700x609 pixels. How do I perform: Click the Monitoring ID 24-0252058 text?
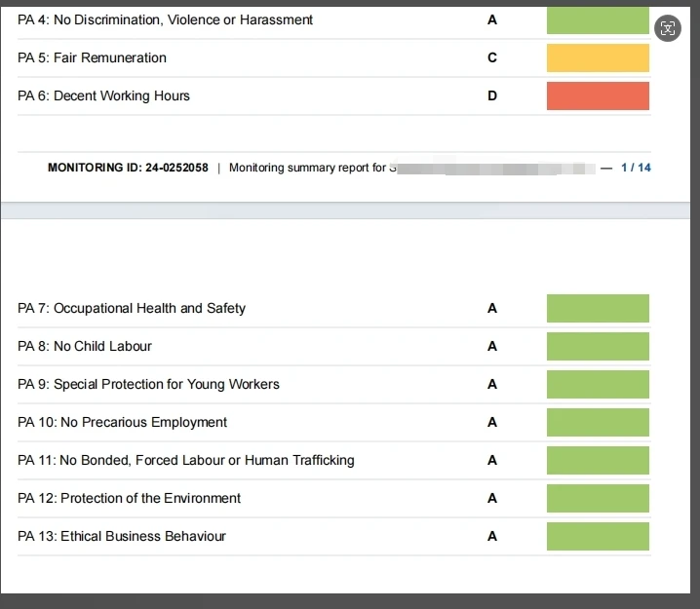tap(128, 168)
